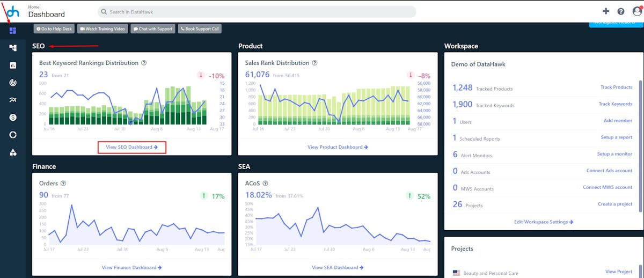
Task: Open the shapes sidebar icon
Action: pos(13,152)
